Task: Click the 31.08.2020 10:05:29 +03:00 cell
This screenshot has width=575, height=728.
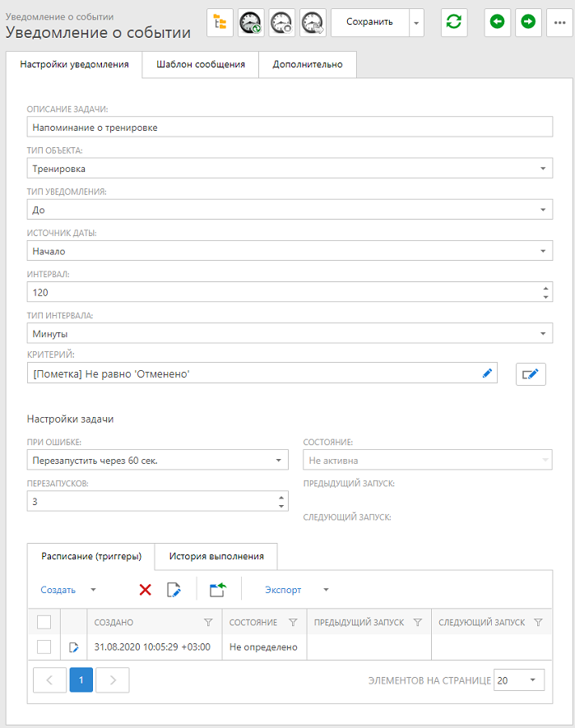Action: [x=155, y=647]
